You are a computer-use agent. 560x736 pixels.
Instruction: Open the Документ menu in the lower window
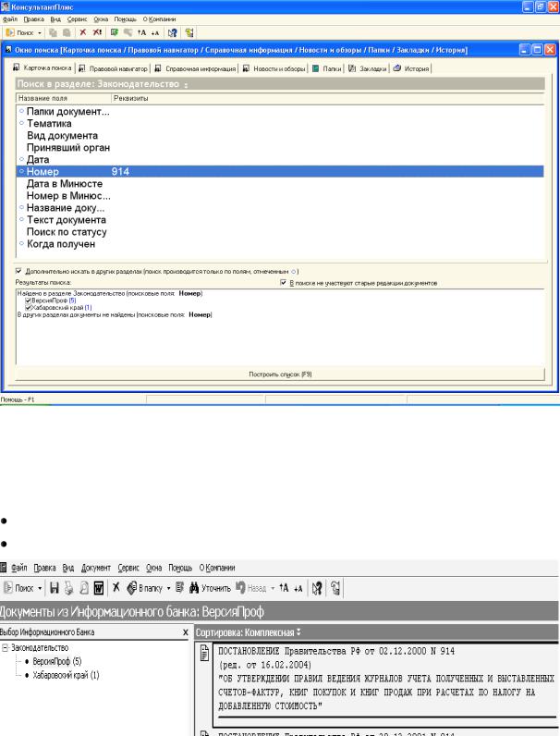point(96,568)
